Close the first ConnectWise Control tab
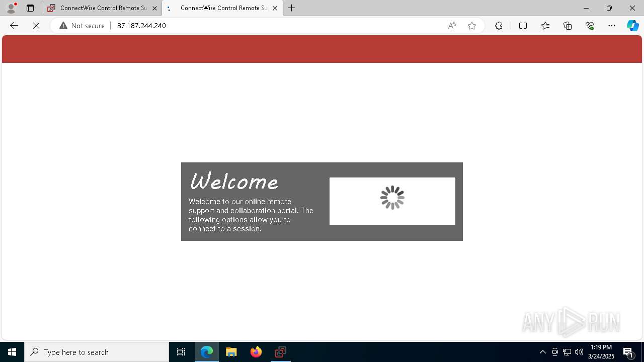 click(x=154, y=8)
